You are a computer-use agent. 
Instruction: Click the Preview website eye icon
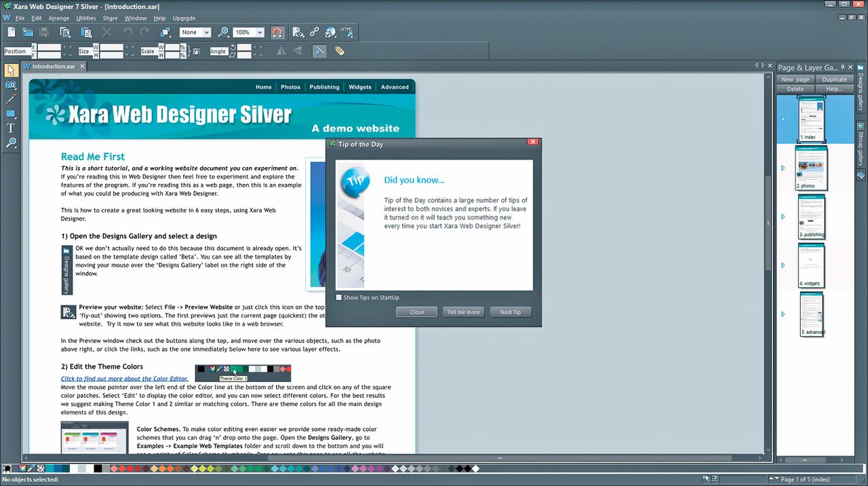[298, 32]
